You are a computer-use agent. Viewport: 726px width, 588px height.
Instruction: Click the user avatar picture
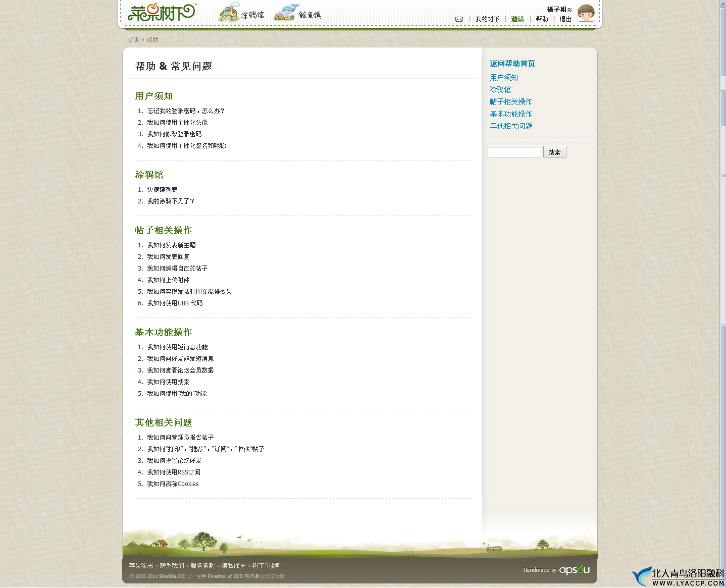pos(586,13)
